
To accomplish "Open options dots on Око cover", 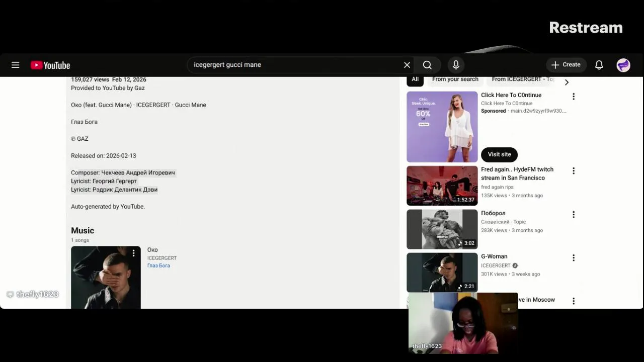I will click(133, 253).
